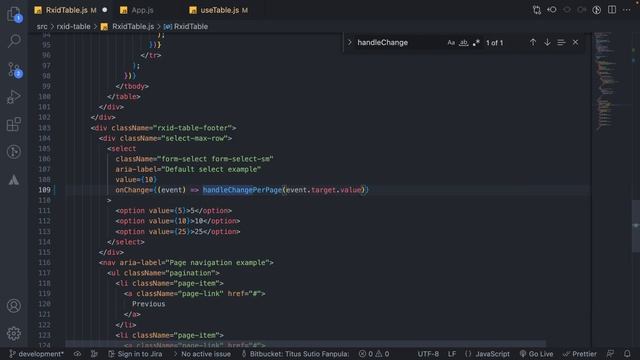Open the errors and warnings counter
The height and width of the screenshot is (360, 640).
coord(374,354)
